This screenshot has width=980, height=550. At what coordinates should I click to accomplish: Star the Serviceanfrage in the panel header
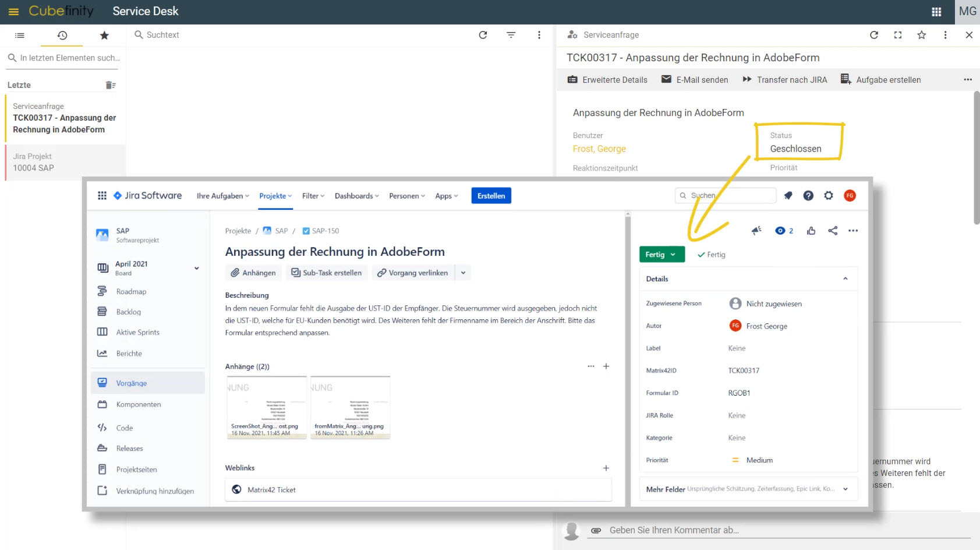click(921, 35)
